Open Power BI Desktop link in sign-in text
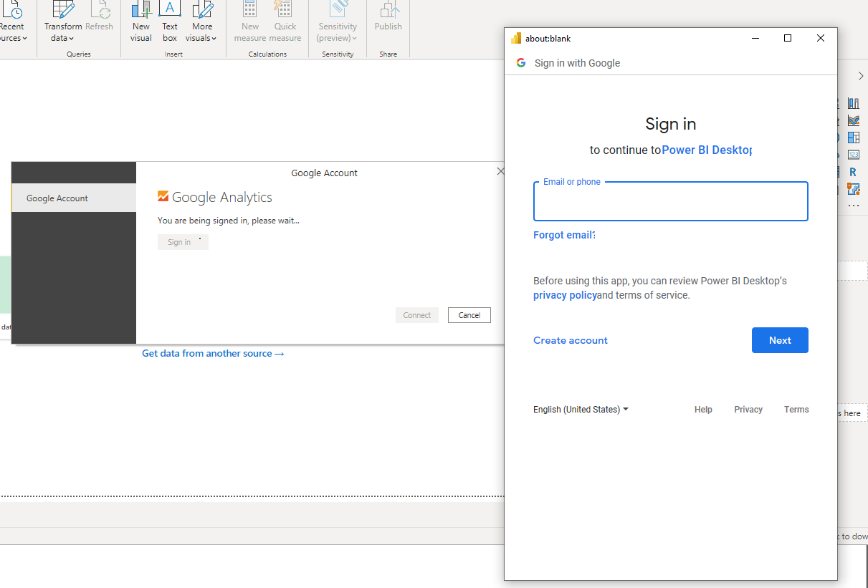The height and width of the screenshot is (588, 868). coord(707,150)
